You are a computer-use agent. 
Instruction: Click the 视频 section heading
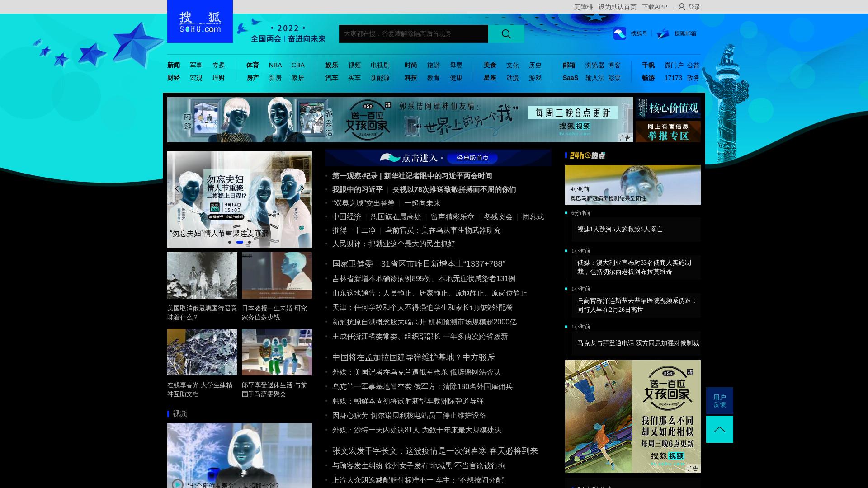[x=179, y=413]
